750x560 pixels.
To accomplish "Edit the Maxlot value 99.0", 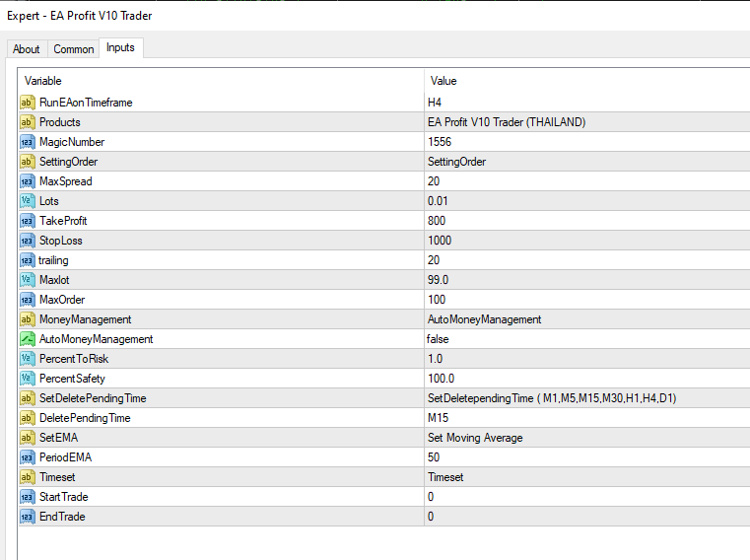I will 439,280.
